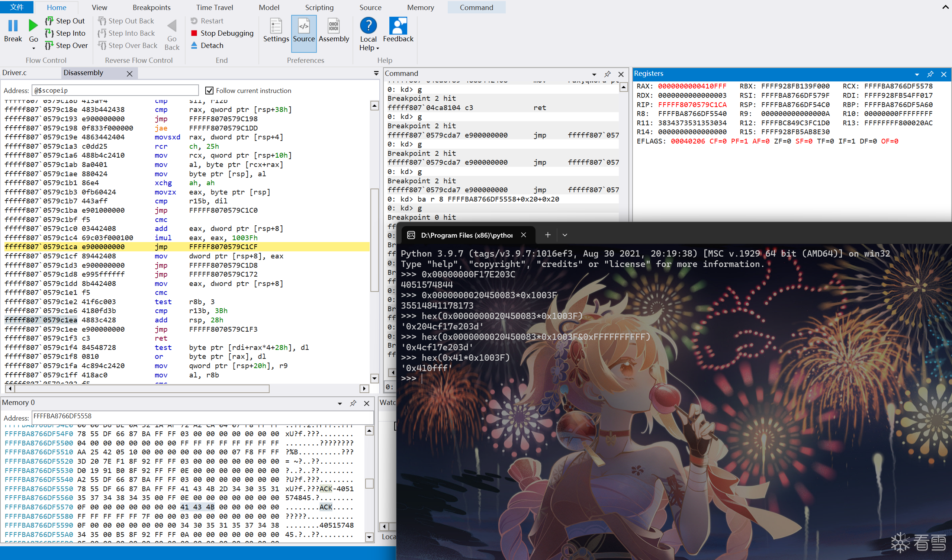The image size is (952, 560).
Task: Click the green Go play icon
Action: tap(33, 26)
